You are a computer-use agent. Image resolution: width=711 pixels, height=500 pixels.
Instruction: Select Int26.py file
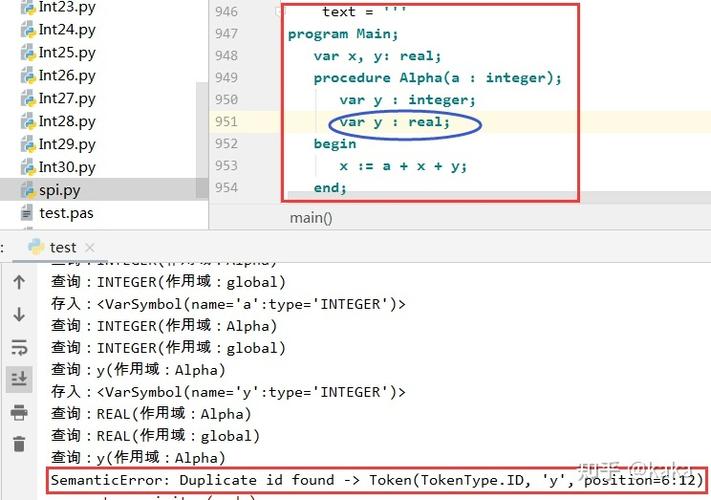point(67,75)
